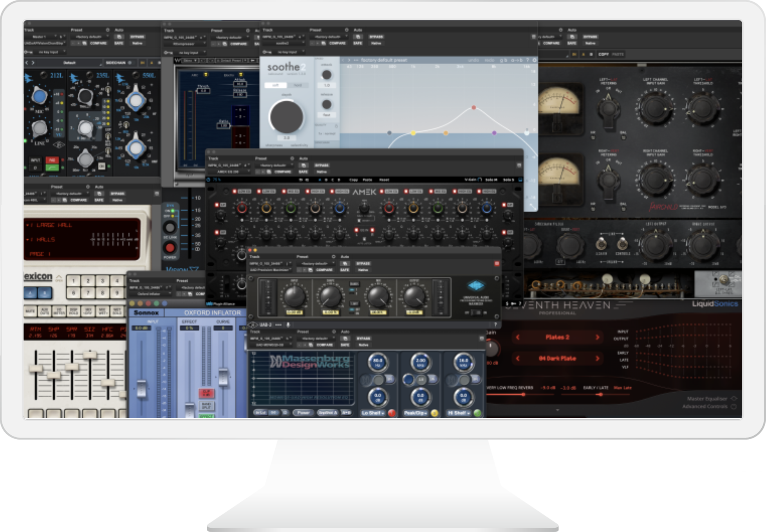Click COMPARE in the API Vision header

(x=98, y=43)
